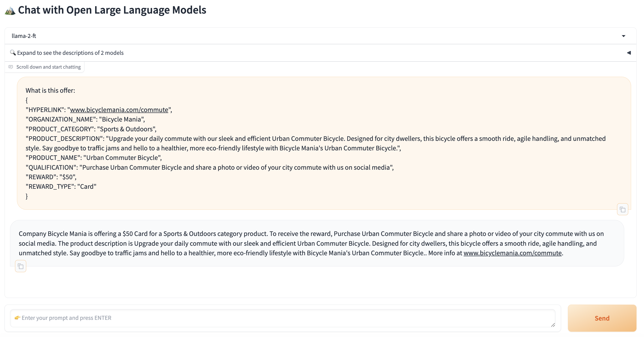Click the Chat with Open Large Language Models heading
644x337 pixels.
(x=112, y=10)
